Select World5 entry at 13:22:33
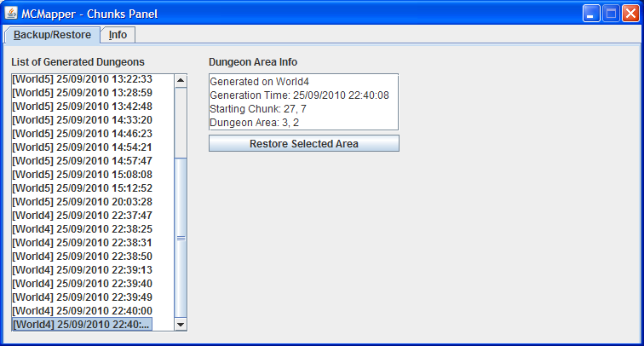Viewport: 644px width, 346px height. (83, 79)
